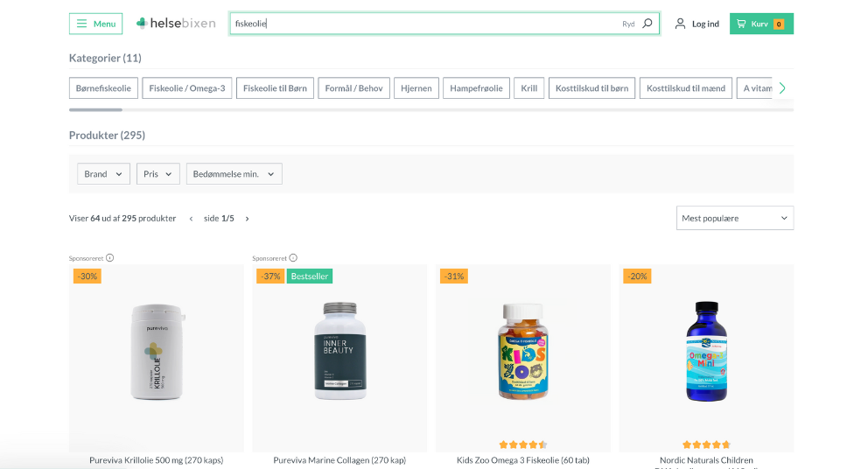Clear the search with Ryd

click(628, 24)
